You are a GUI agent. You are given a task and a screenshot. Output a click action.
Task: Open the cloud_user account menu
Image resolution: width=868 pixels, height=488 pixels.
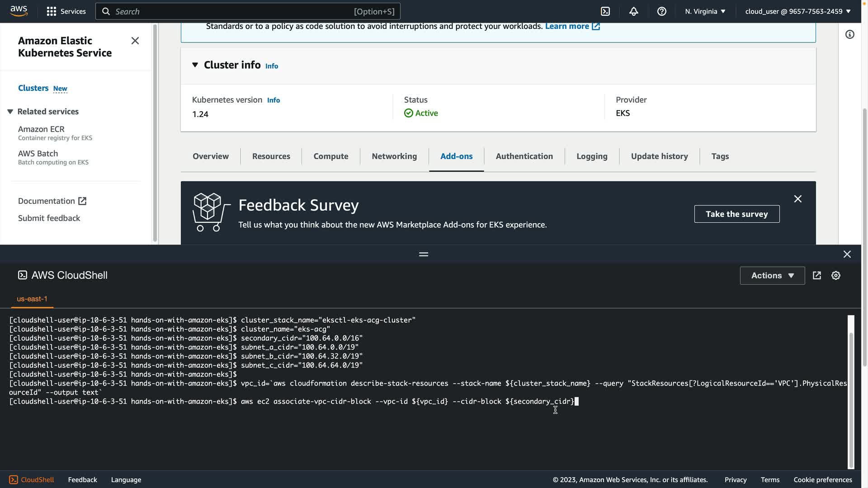[x=797, y=11]
